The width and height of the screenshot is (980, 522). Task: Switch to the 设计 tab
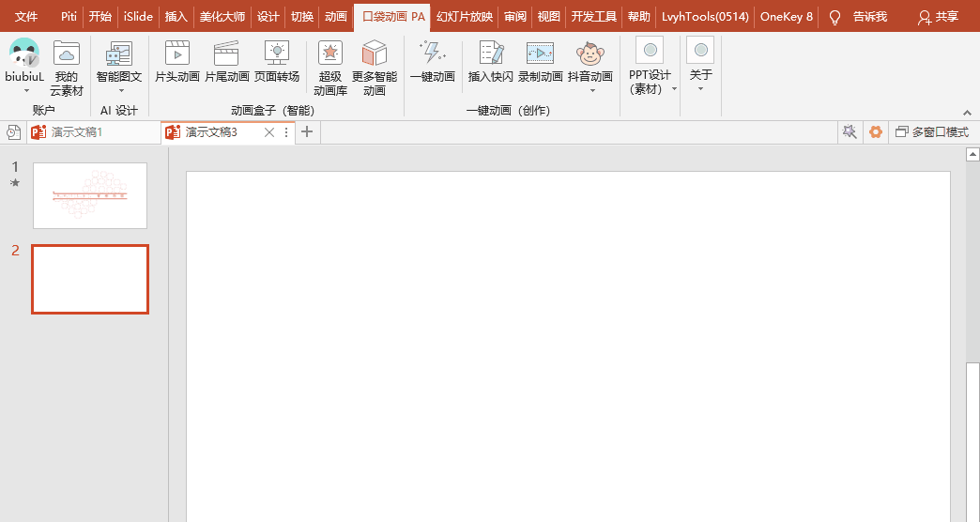pos(268,16)
